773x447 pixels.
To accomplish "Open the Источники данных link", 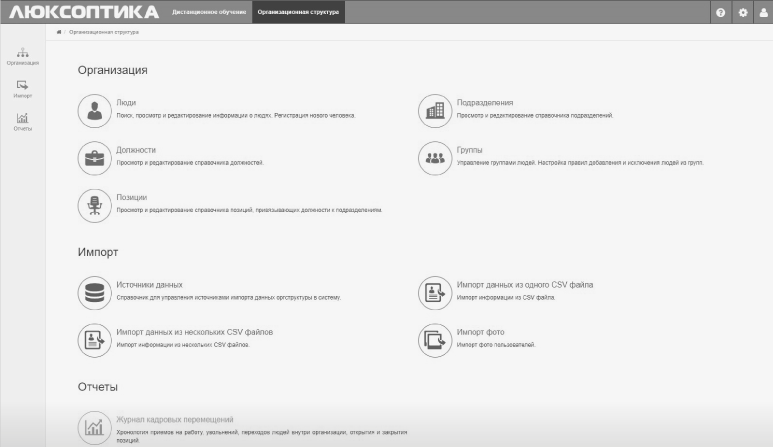I will (x=149, y=284).
